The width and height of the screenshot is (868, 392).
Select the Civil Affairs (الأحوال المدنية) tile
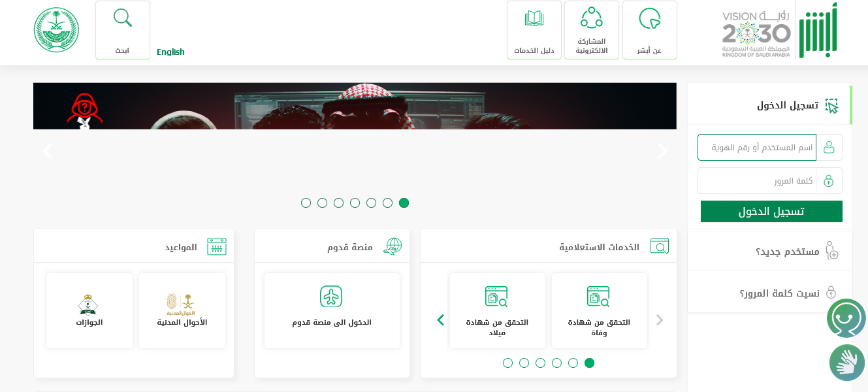click(x=182, y=310)
